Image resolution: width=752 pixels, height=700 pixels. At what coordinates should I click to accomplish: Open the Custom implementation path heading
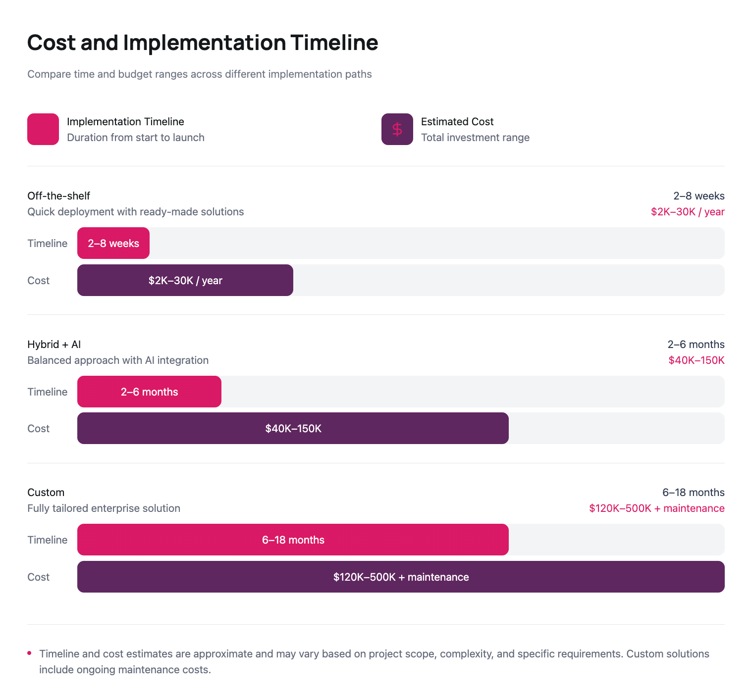coord(46,492)
